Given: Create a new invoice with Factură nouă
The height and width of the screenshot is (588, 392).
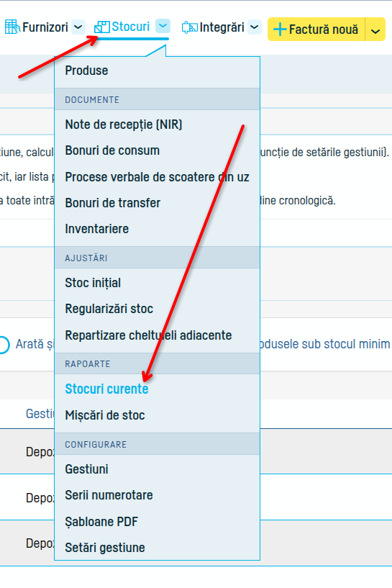Looking at the screenshot, I should (316, 30).
